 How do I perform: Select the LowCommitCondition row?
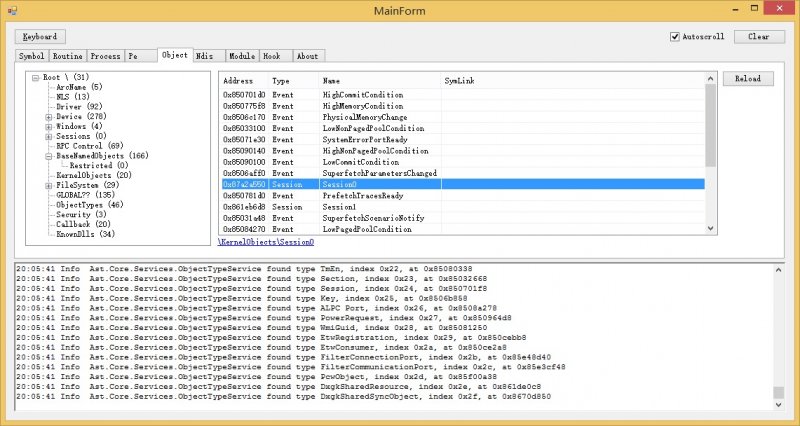[462, 162]
